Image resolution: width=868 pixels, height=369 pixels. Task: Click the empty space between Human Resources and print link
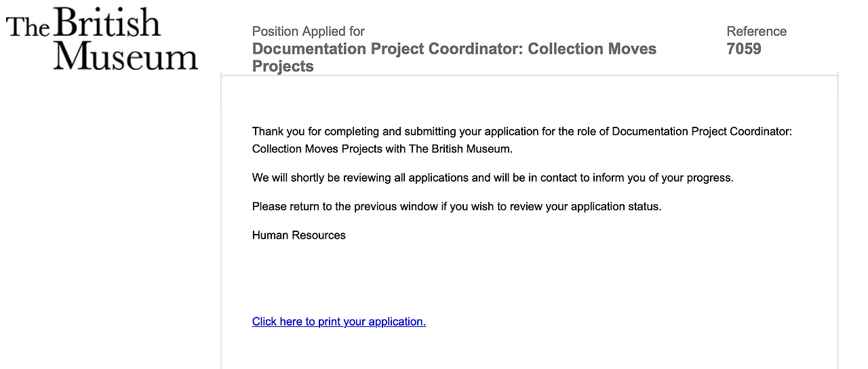click(529, 278)
